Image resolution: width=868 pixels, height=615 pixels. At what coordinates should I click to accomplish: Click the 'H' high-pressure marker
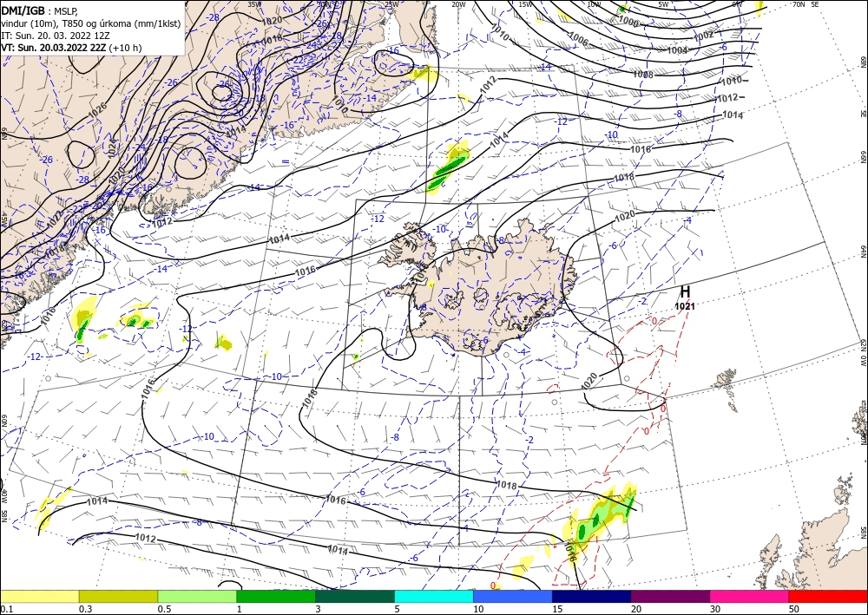685,292
